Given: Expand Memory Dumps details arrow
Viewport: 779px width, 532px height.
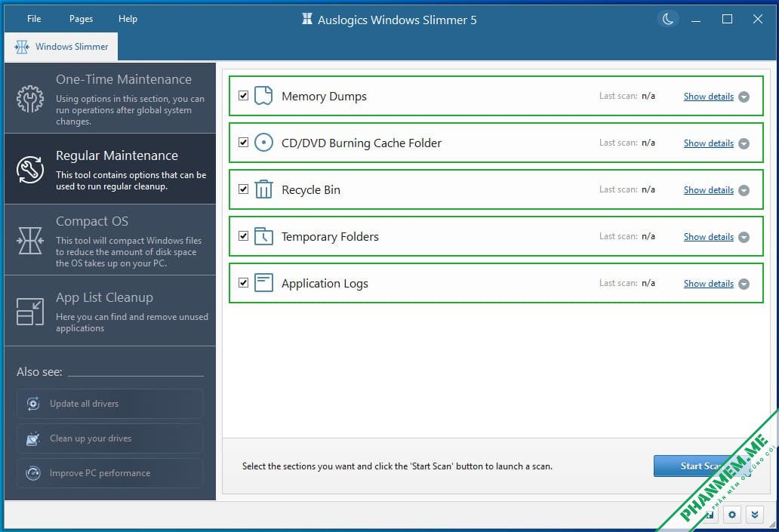Looking at the screenshot, I should point(744,97).
